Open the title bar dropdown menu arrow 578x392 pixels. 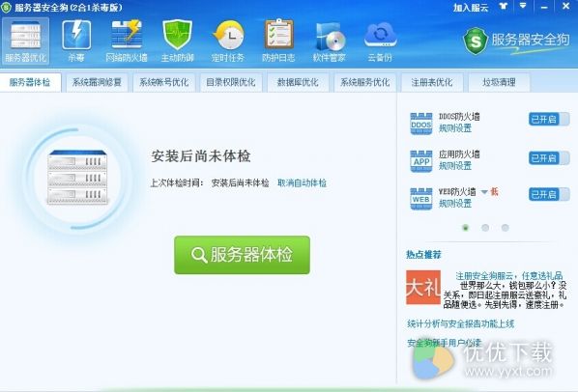(523, 6)
